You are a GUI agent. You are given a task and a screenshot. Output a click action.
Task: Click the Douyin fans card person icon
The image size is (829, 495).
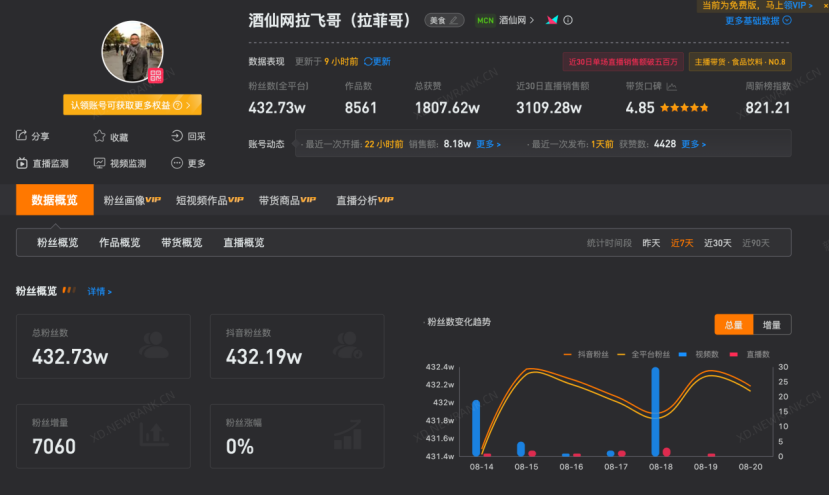coord(348,345)
